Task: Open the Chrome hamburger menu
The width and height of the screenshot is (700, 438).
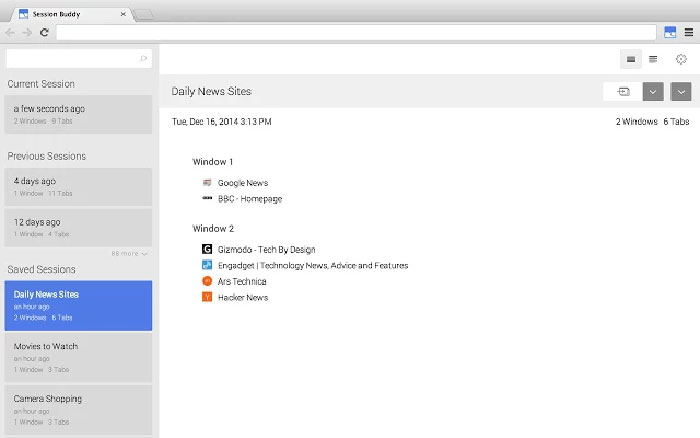Action: coord(689,32)
